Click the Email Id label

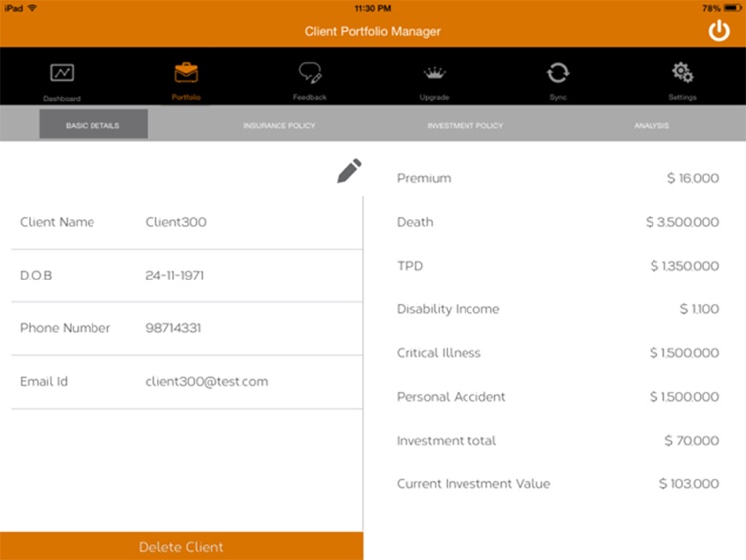44,382
